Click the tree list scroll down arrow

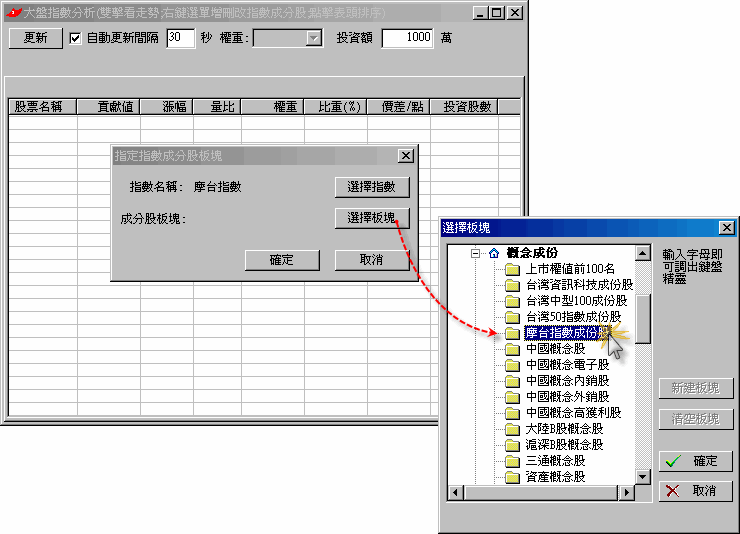[644, 477]
